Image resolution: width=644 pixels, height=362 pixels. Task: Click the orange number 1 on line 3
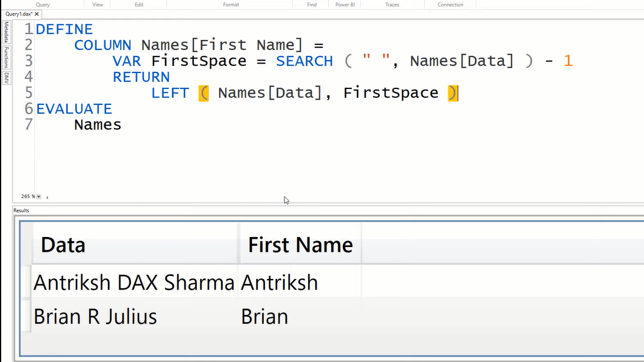[568, 61]
